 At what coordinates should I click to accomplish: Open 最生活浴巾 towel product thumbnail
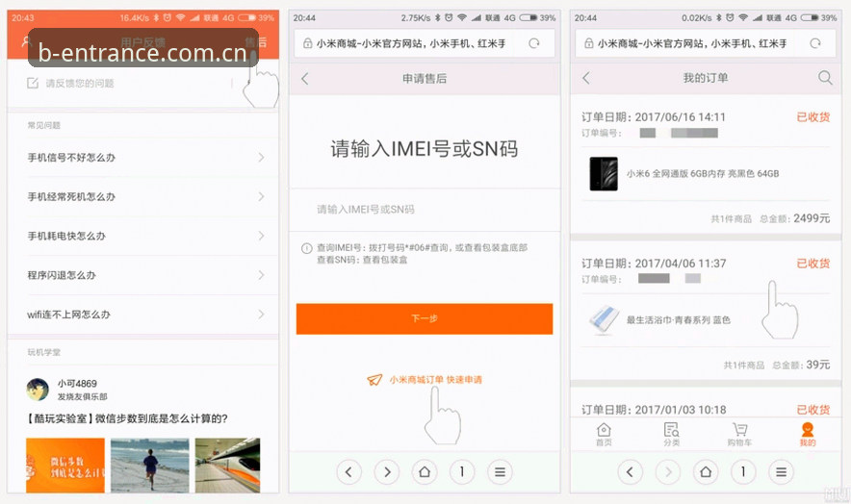click(x=604, y=320)
